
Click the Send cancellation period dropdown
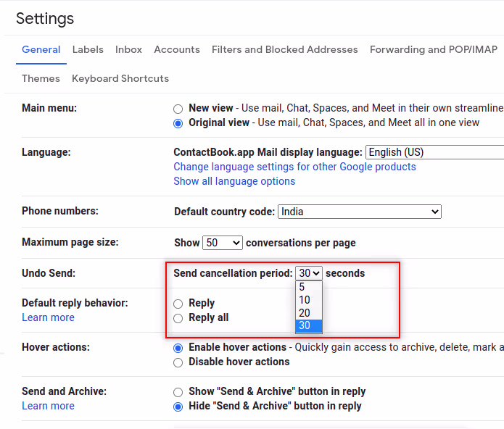coord(309,273)
